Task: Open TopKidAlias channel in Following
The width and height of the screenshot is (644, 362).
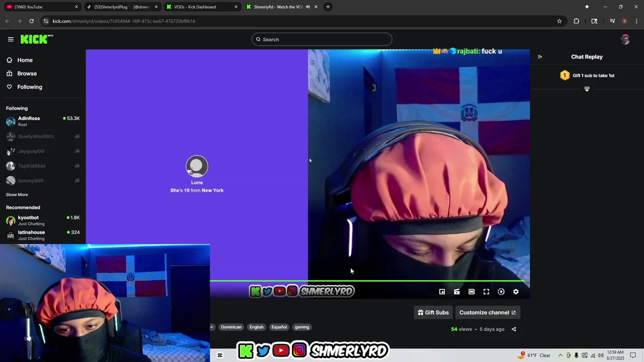Action: point(43,166)
